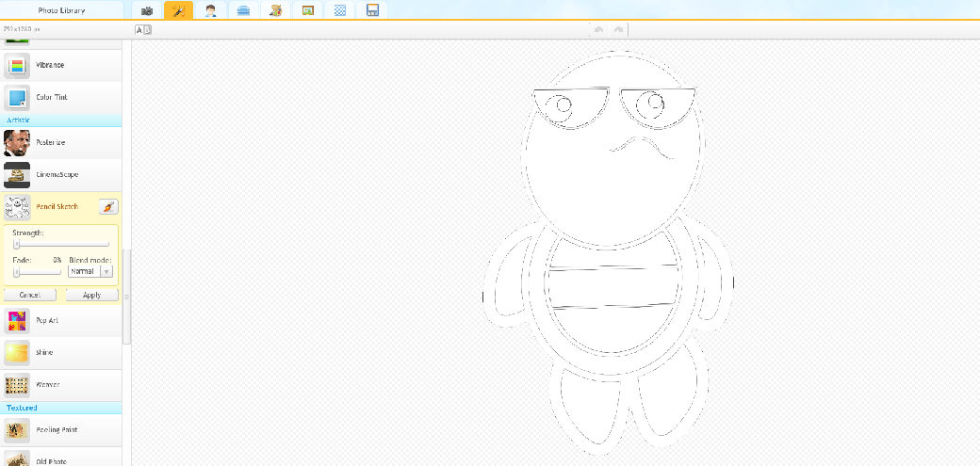Click the undo arrow in toolbar
Viewport: 980px width, 466px height.
coord(598,30)
